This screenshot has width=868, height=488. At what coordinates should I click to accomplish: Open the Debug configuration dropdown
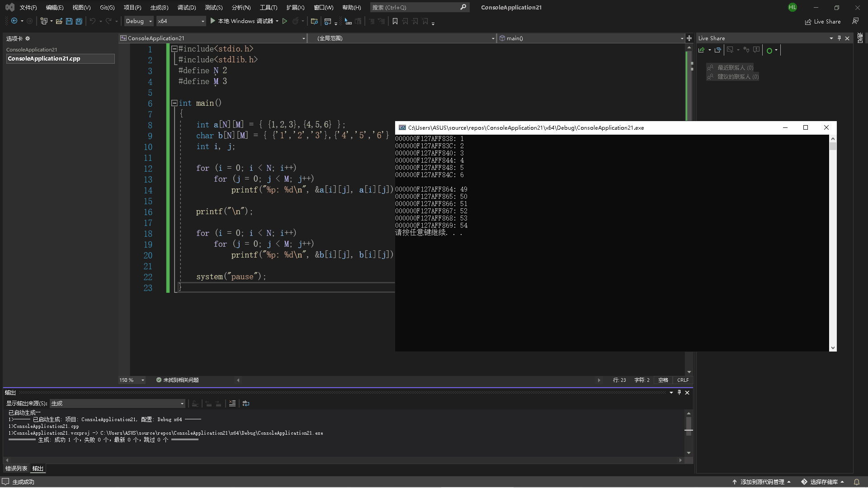(139, 21)
